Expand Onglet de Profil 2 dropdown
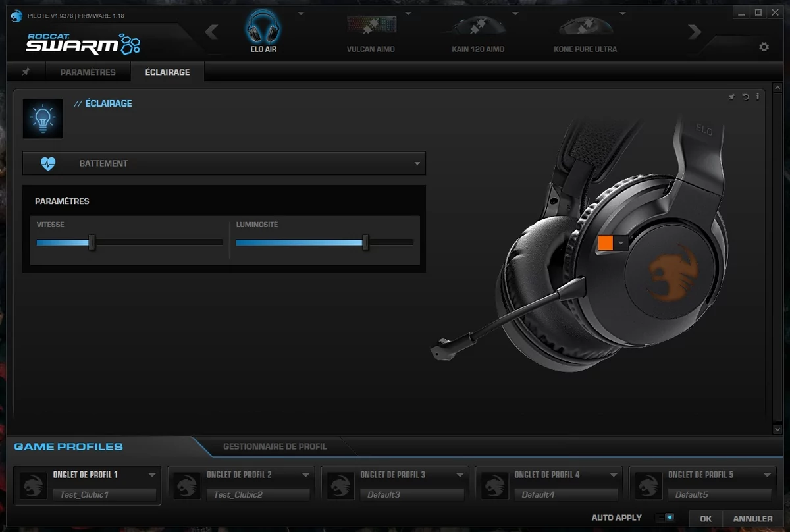790x532 pixels. [x=305, y=475]
